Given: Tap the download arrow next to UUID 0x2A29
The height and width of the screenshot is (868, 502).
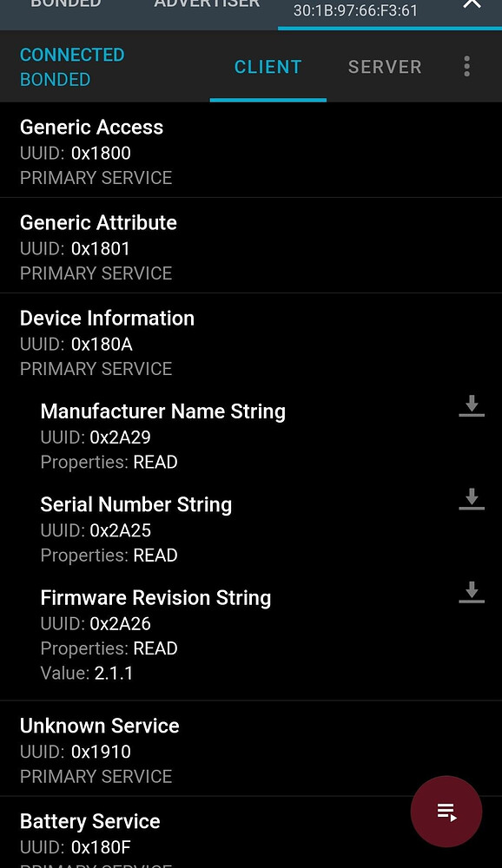Looking at the screenshot, I should (x=472, y=405).
